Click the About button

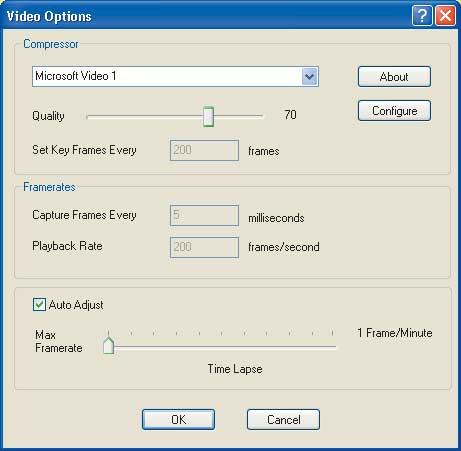pyautogui.click(x=394, y=77)
